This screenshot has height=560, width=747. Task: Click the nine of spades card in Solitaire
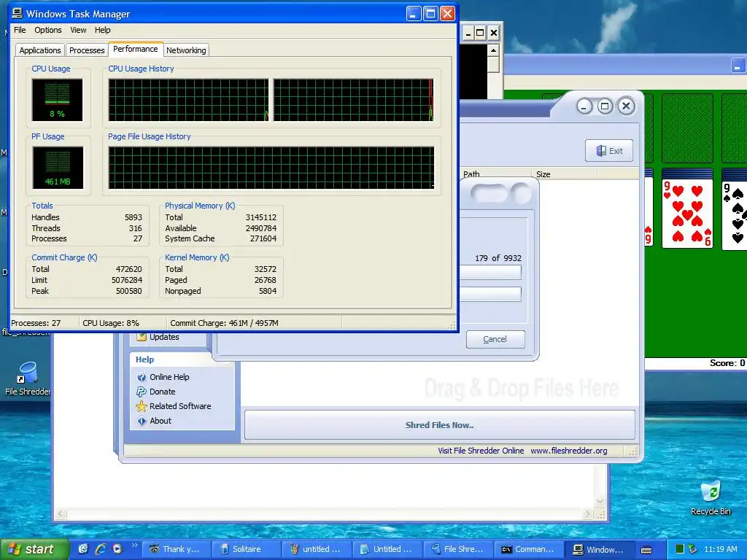(734, 214)
